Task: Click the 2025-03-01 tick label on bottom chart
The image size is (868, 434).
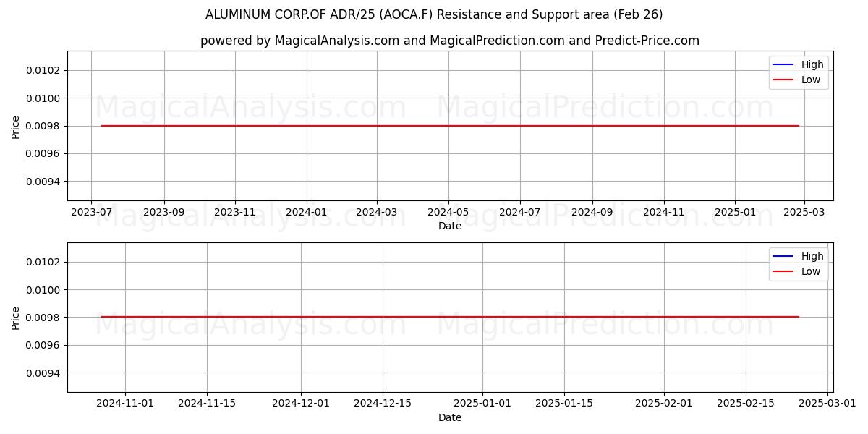Action: (827, 404)
